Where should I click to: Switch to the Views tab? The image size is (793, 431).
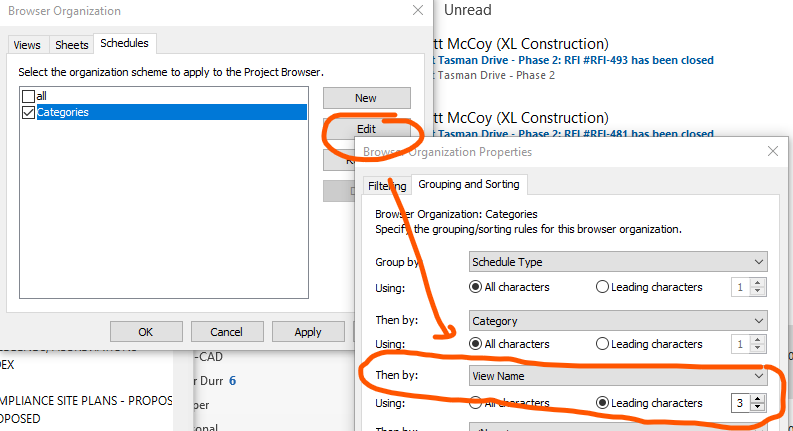coord(27,45)
